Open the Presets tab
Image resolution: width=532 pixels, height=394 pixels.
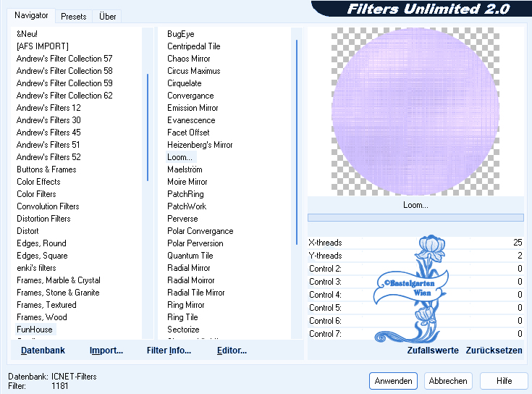(x=74, y=17)
